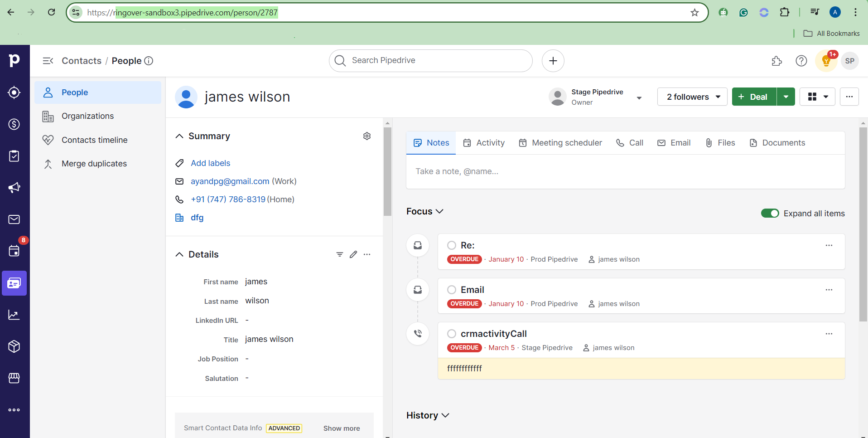Screen dimensions: 868x438
Task: Open Chrome three-dot menu
Action: (x=855, y=12)
